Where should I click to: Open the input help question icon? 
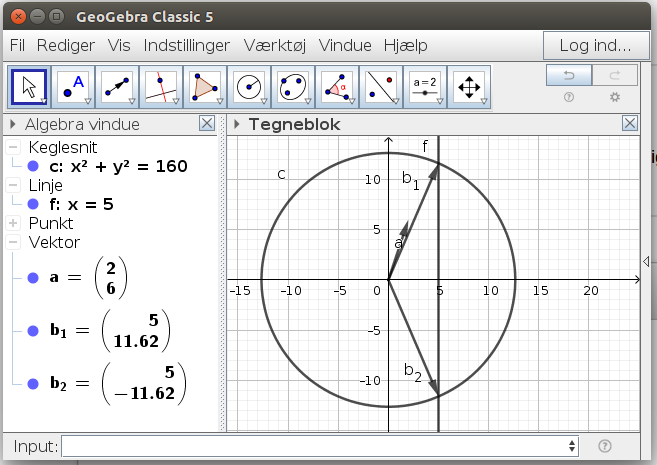click(x=605, y=446)
